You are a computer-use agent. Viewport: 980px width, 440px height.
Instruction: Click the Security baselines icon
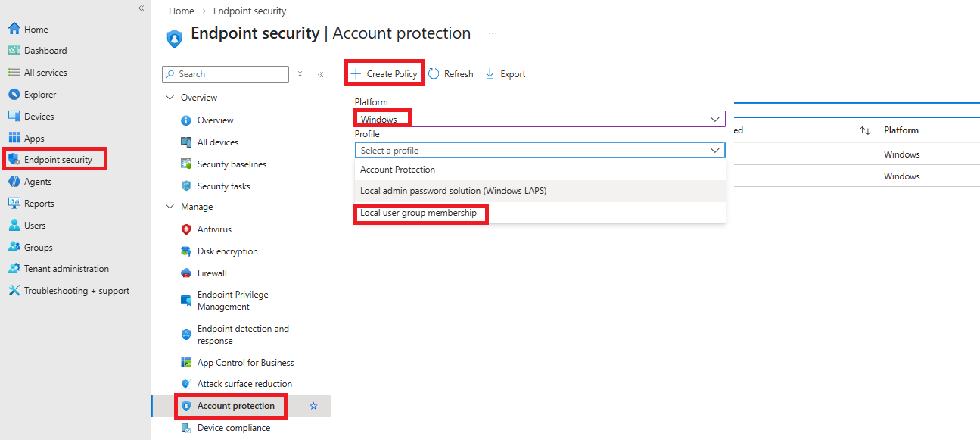click(x=186, y=164)
